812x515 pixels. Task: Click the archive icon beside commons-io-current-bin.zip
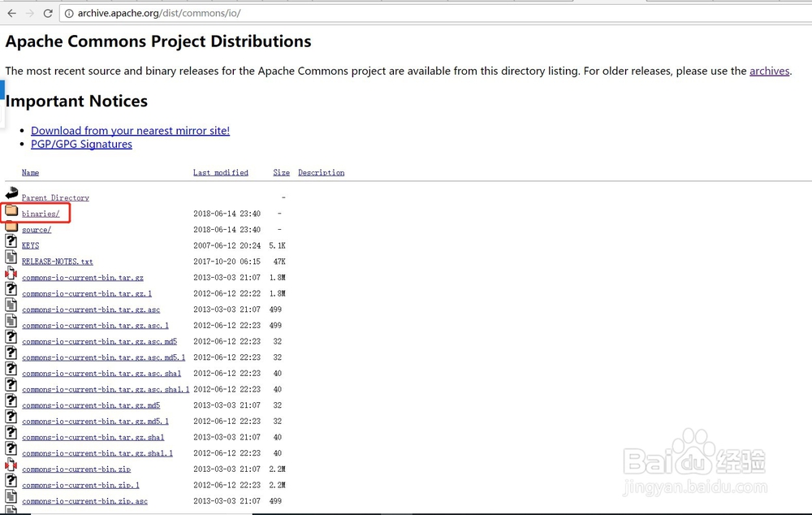point(11,465)
